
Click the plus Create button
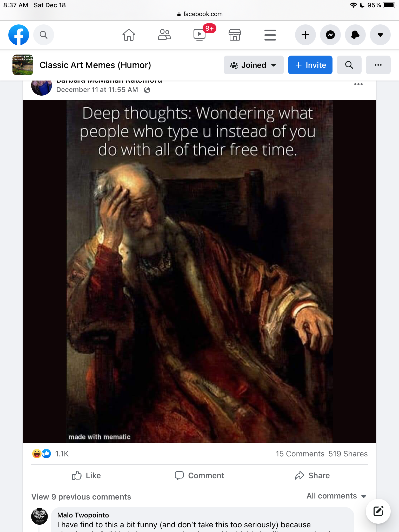tap(305, 35)
